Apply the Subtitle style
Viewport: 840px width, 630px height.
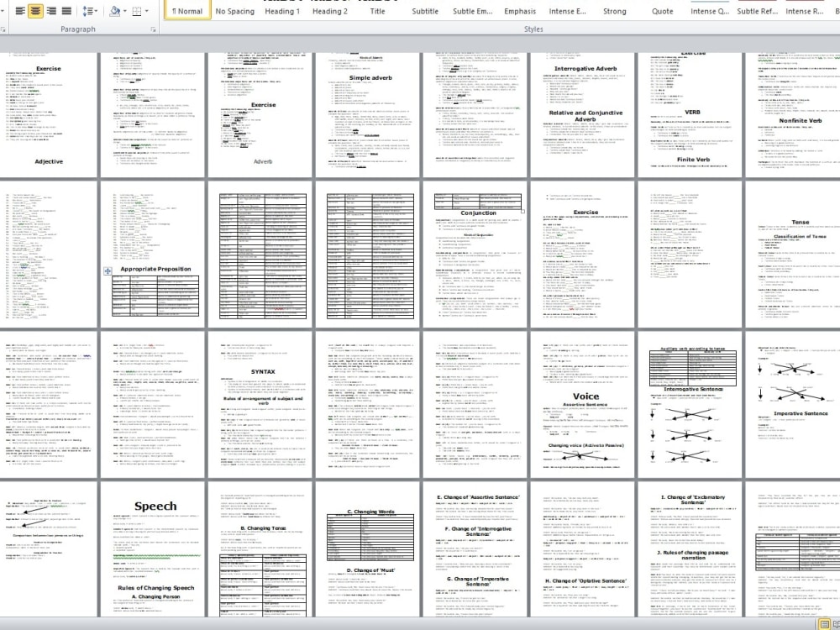click(425, 11)
